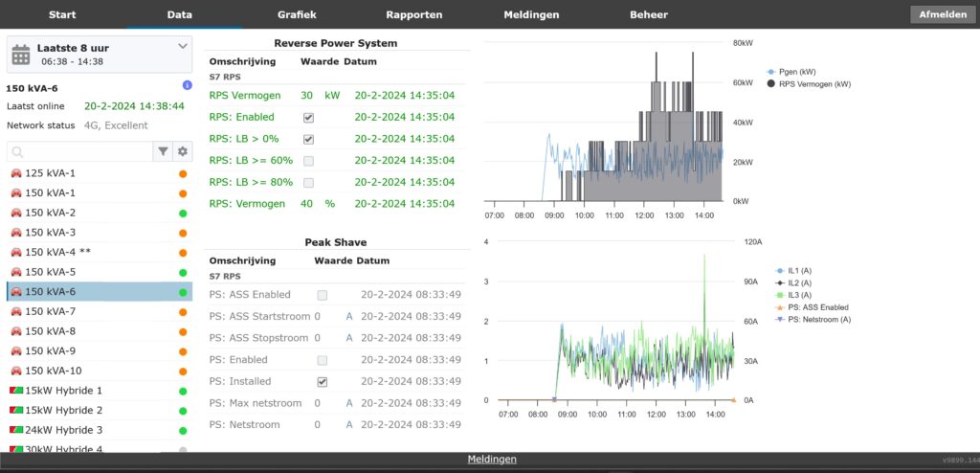The height and width of the screenshot is (473, 980).
Task: Select 150 kVA-10 in the device list
Action: tap(53, 371)
